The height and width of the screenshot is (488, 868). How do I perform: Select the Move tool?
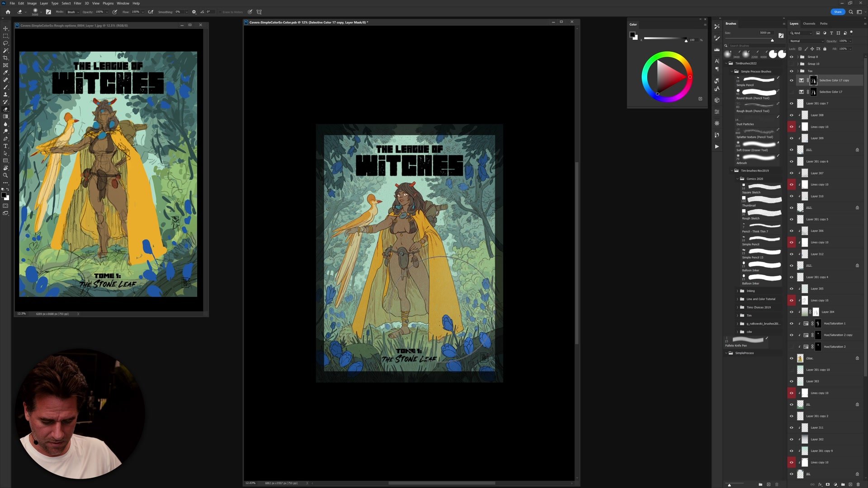(5, 28)
